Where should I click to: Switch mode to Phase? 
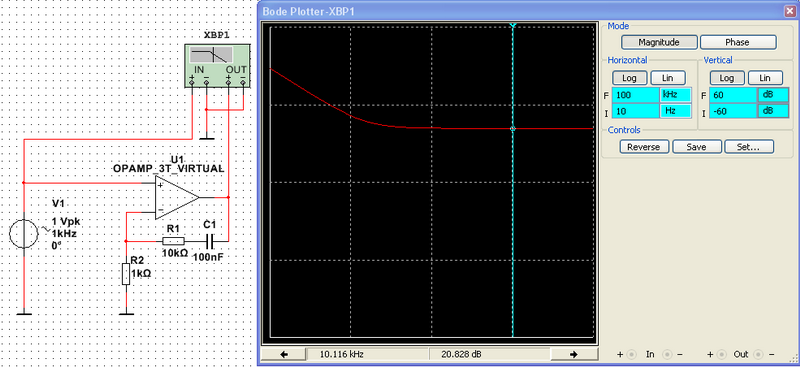pos(738,42)
